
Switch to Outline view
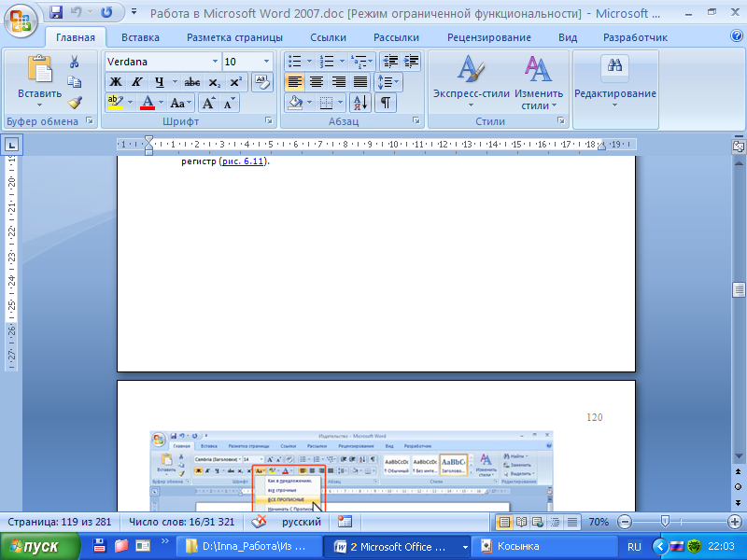(555, 523)
